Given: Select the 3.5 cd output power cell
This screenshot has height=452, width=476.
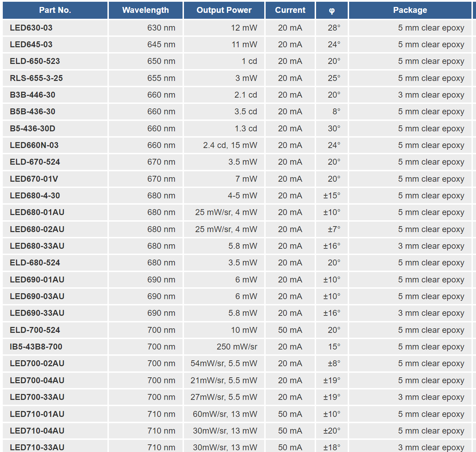Looking at the screenshot, I should pos(224,112).
